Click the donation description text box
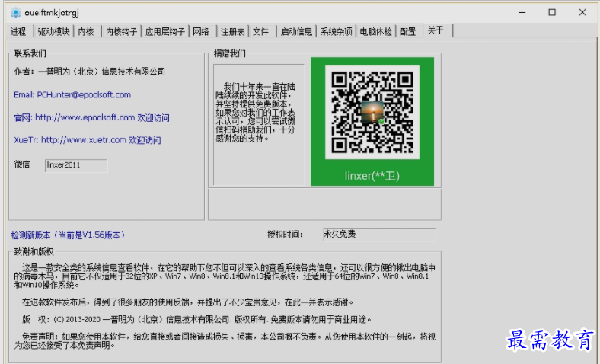This screenshot has height=364, width=600. 259,125
